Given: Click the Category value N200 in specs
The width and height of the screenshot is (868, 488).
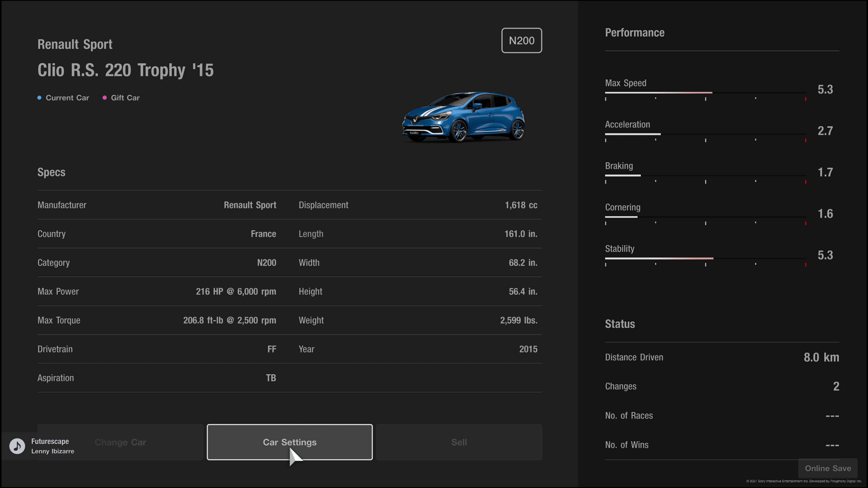Looking at the screenshot, I should click(267, 263).
